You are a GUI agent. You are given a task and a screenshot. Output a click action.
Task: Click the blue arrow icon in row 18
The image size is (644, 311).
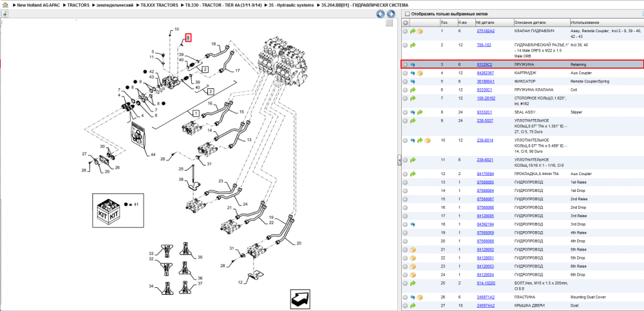[x=413, y=224]
